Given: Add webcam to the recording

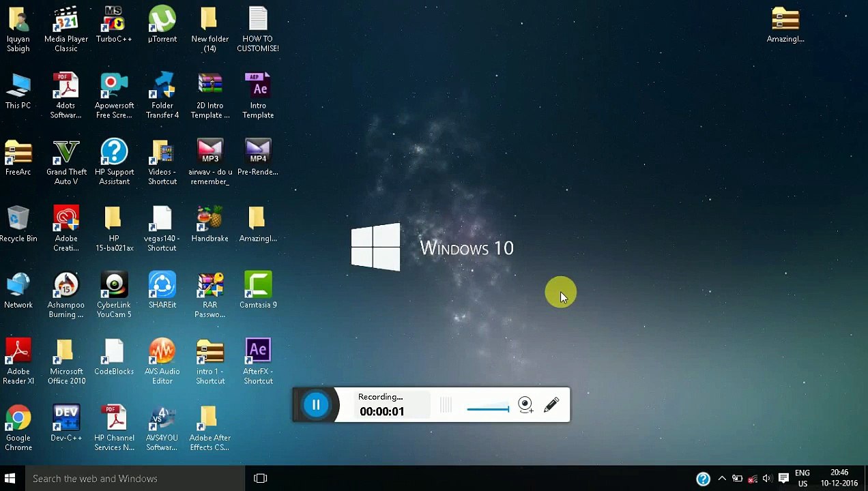Looking at the screenshot, I should pyautogui.click(x=525, y=405).
